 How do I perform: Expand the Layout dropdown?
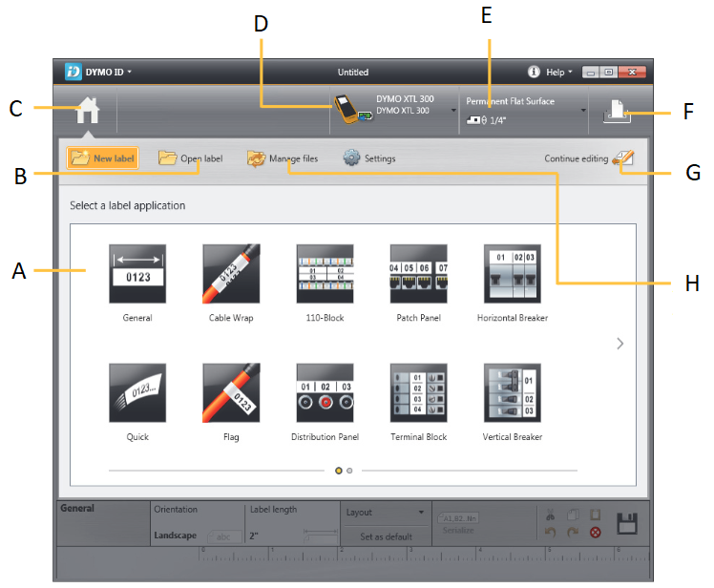coord(386,513)
